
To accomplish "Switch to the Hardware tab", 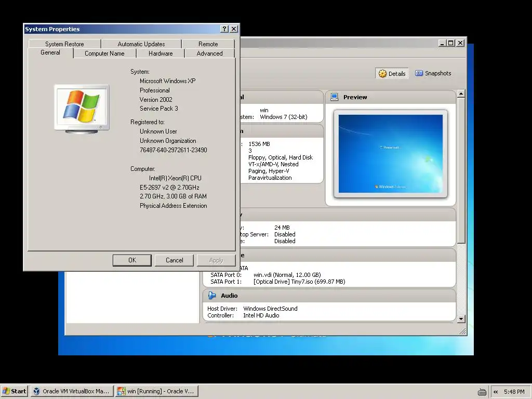I will click(161, 54).
